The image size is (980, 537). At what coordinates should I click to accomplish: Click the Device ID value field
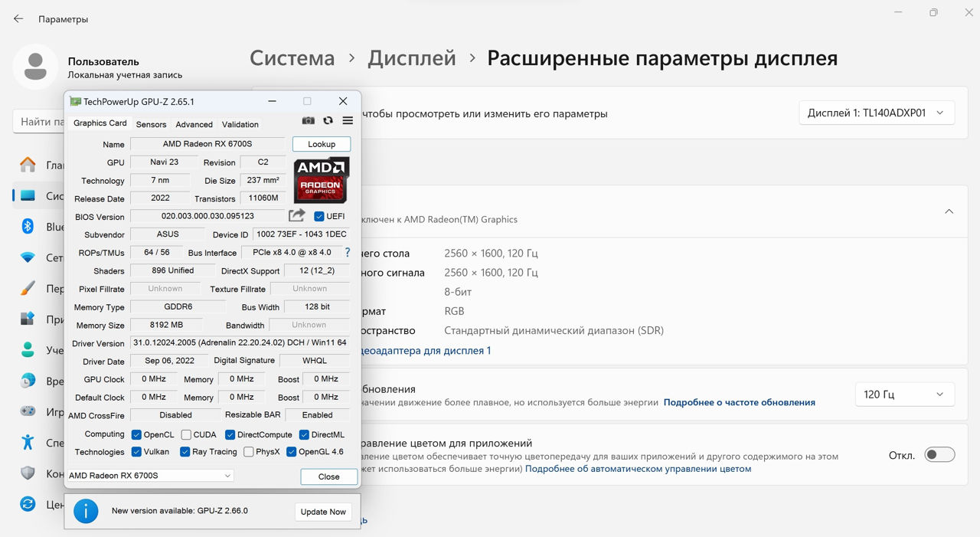coord(302,234)
